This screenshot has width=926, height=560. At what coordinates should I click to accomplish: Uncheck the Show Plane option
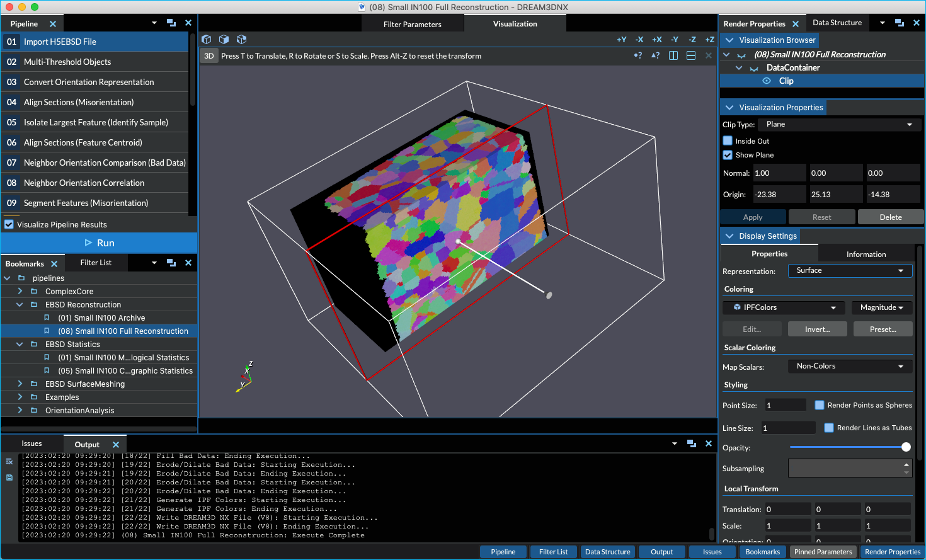point(728,155)
